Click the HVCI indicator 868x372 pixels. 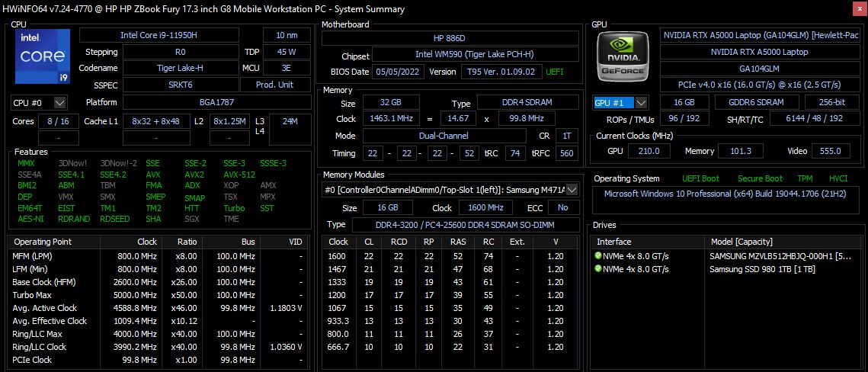pyautogui.click(x=838, y=178)
